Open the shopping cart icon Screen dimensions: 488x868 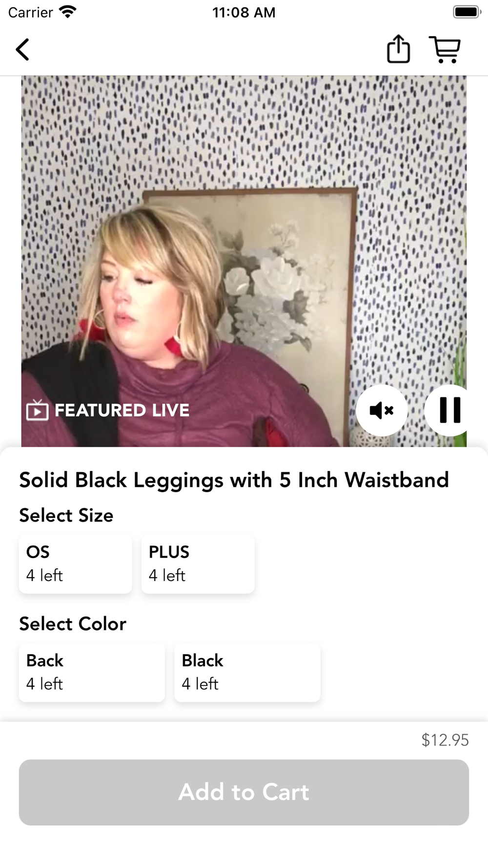click(445, 49)
